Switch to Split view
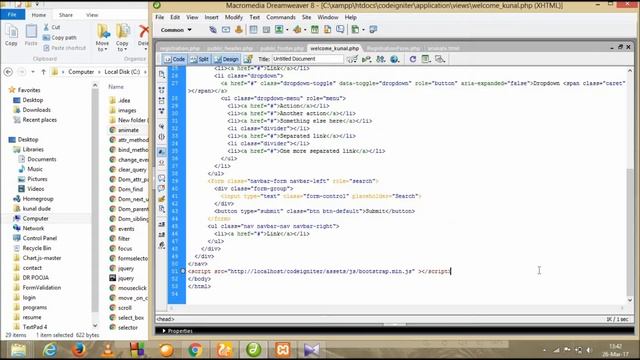The height and width of the screenshot is (360, 640). click(199, 59)
